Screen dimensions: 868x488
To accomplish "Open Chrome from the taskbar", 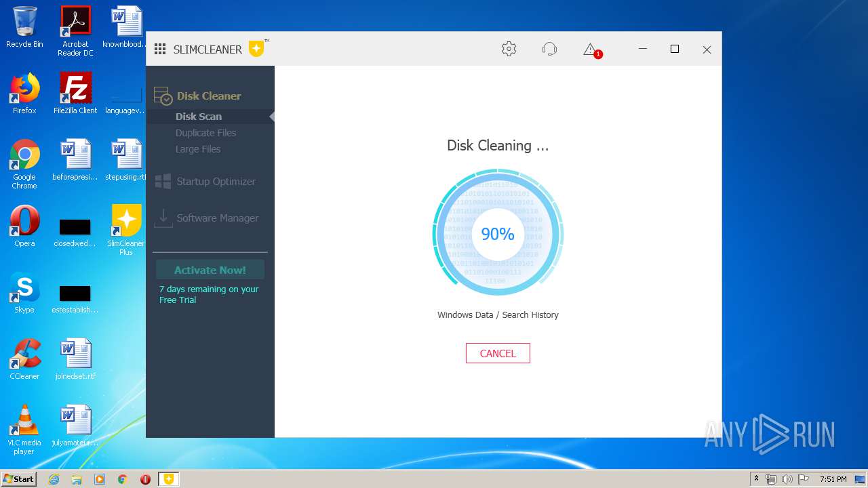I will [x=123, y=479].
